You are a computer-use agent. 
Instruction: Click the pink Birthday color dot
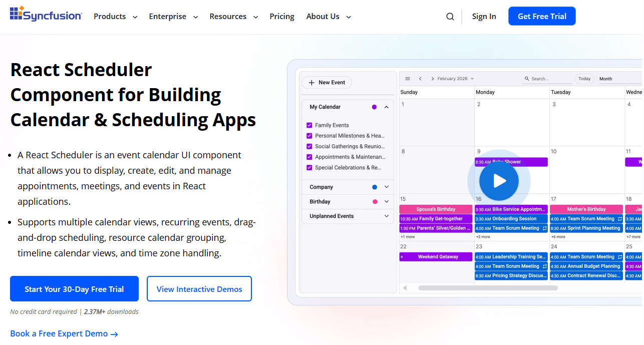click(375, 201)
